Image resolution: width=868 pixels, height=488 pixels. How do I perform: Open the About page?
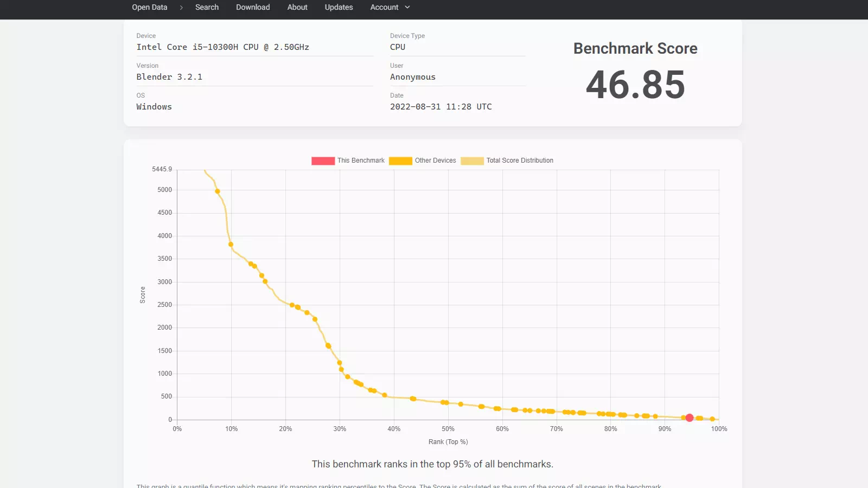pos(297,7)
